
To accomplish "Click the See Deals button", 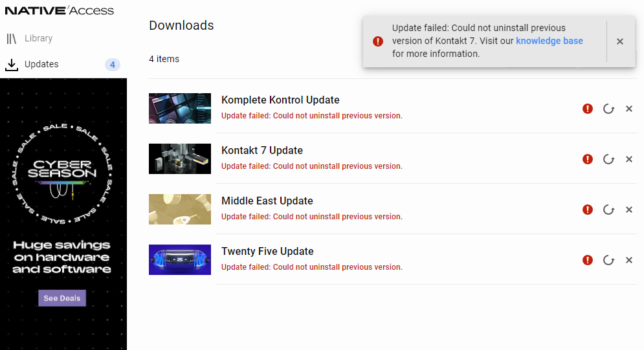I will (x=62, y=298).
